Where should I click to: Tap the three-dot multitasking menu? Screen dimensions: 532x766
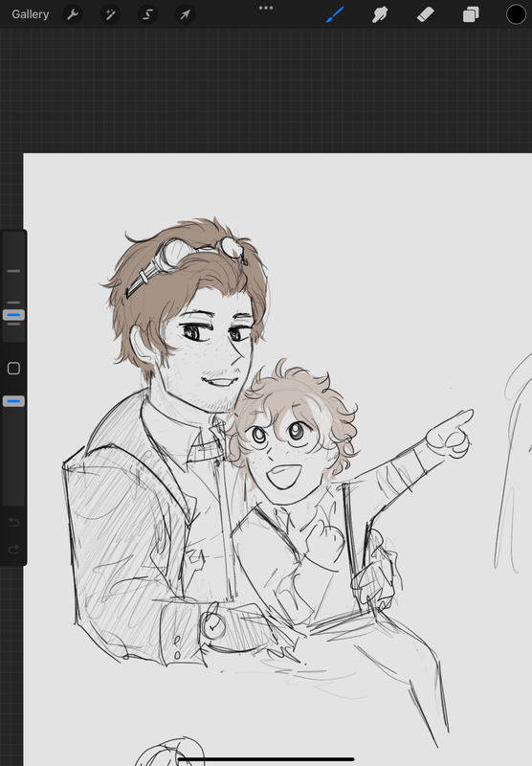pyautogui.click(x=266, y=8)
